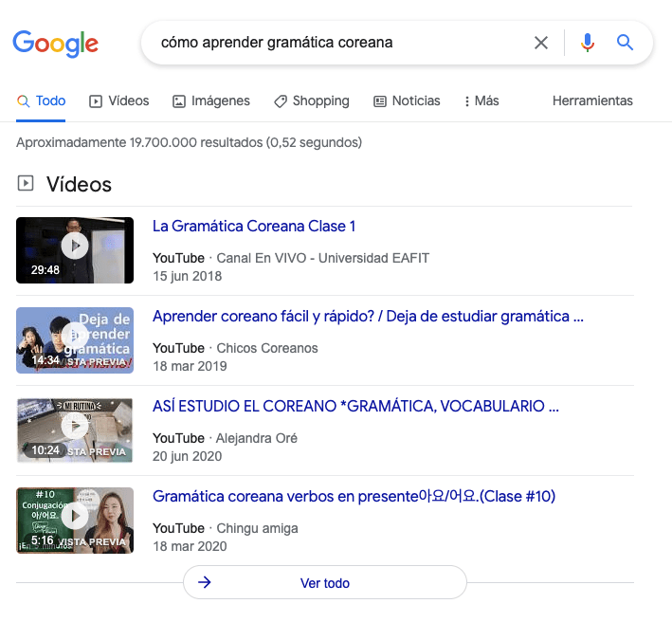This screenshot has height=622, width=672.
Task: Start voice search with the microphone icon
Action: pos(587,43)
